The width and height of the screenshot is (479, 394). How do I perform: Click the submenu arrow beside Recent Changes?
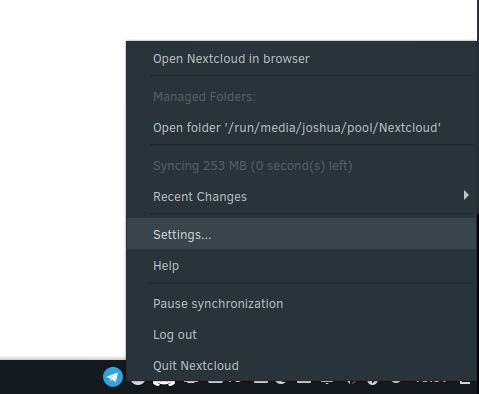466,195
